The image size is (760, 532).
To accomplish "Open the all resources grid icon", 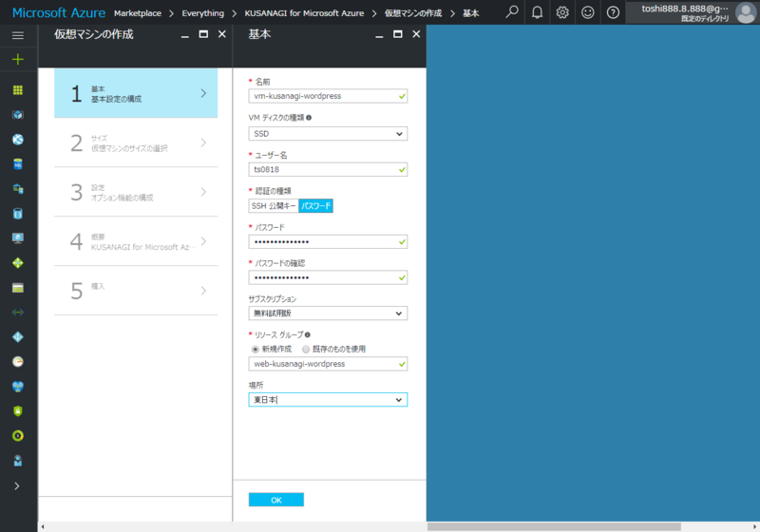I will (x=18, y=90).
